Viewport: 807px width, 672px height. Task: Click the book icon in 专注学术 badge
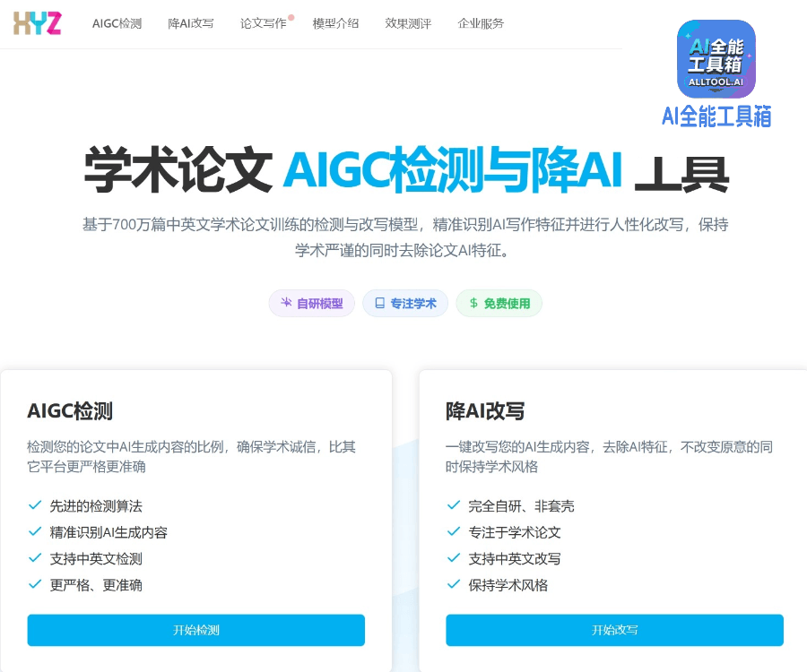click(380, 303)
